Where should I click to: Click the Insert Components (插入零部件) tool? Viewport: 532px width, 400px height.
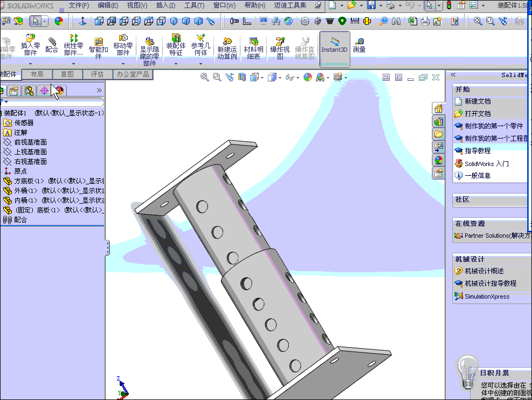tap(30, 45)
